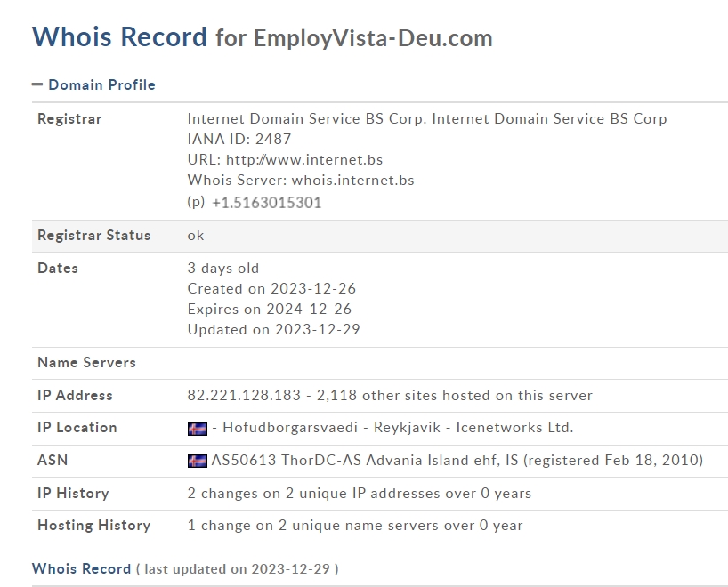Open the 2,118 other sites hosted link
The width and height of the screenshot is (728, 587).
point(455,395)
